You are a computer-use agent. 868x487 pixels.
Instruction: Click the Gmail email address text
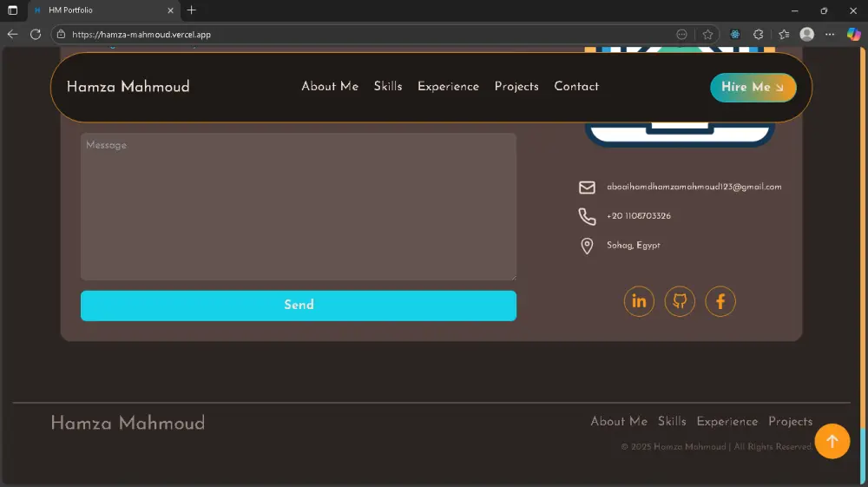coord(694,187)
